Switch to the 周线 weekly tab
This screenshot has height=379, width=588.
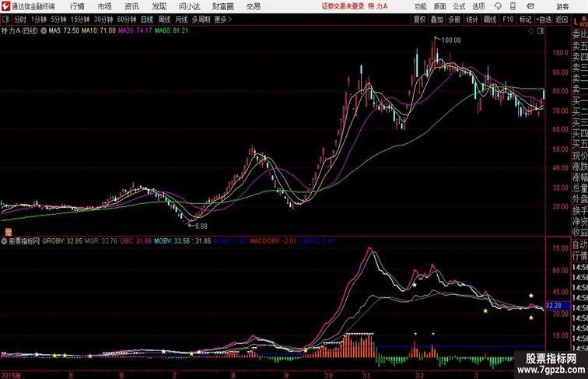164,19
